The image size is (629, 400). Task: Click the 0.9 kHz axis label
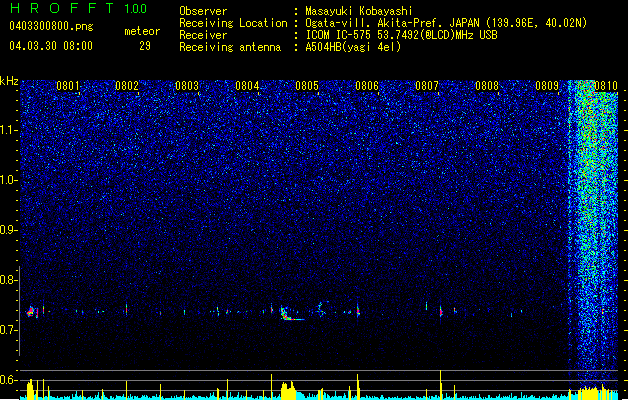coord(8,230)
